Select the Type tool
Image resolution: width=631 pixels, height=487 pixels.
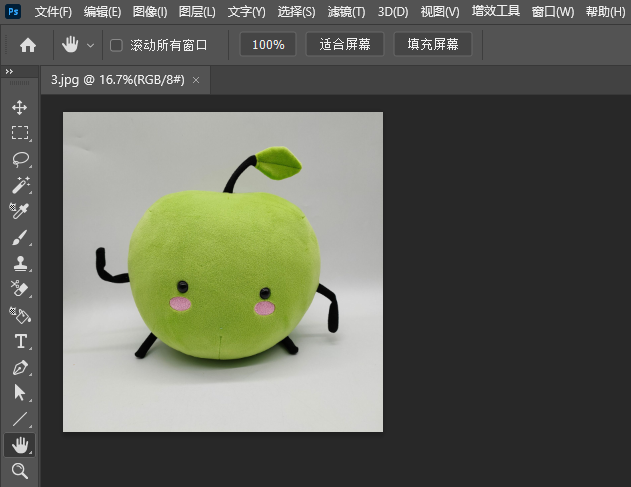coord(21,341)
